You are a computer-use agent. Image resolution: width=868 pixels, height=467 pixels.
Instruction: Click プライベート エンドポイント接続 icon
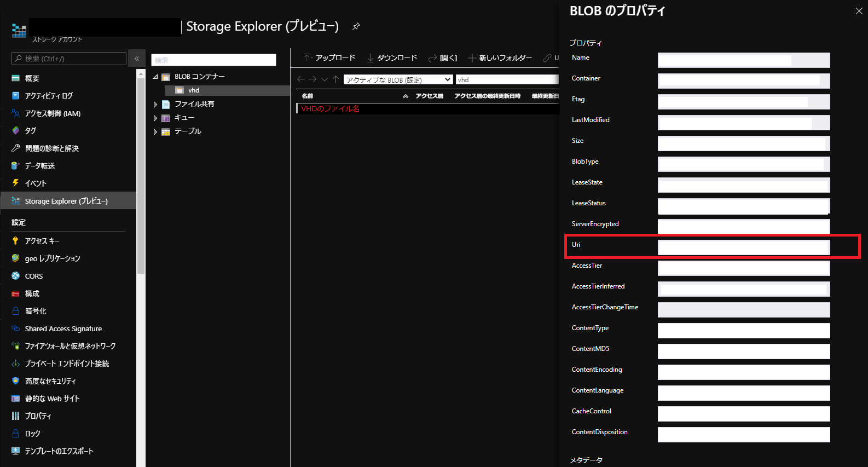15,364
